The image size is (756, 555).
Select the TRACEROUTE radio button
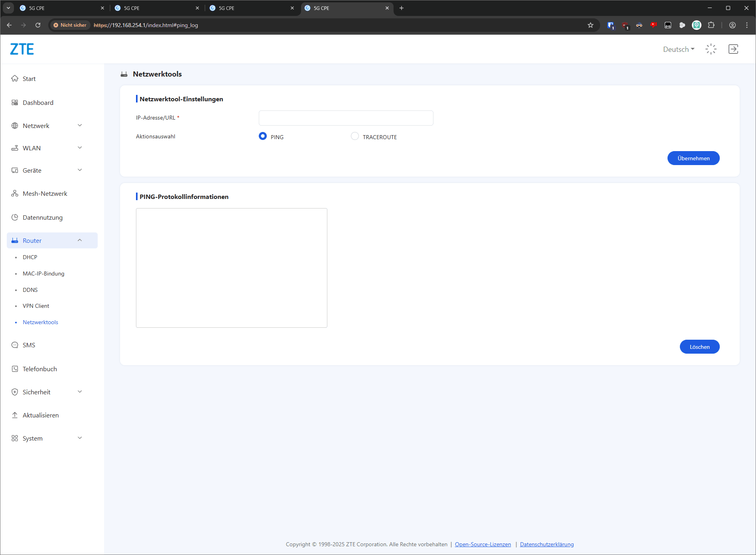click(355, 136)
